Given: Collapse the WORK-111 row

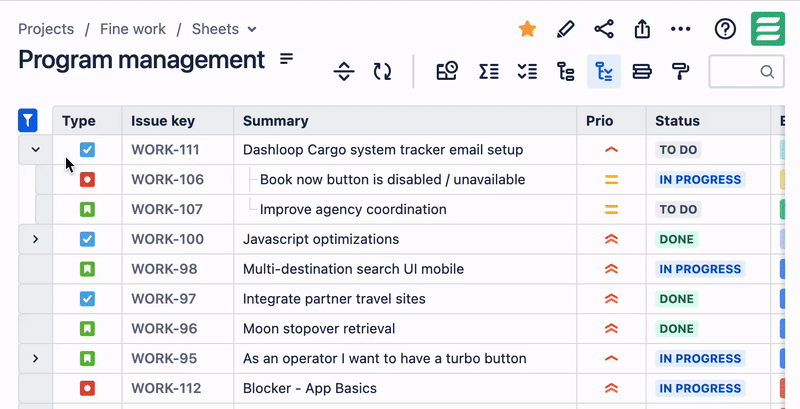Looking at the screenshot, I should [36, 150].
